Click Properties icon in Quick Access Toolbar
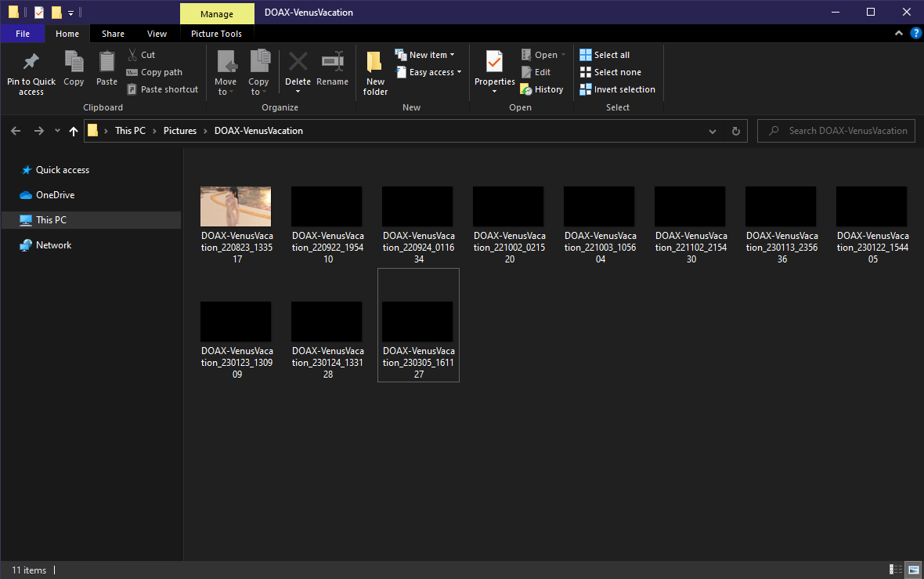 tap(39, 12)
